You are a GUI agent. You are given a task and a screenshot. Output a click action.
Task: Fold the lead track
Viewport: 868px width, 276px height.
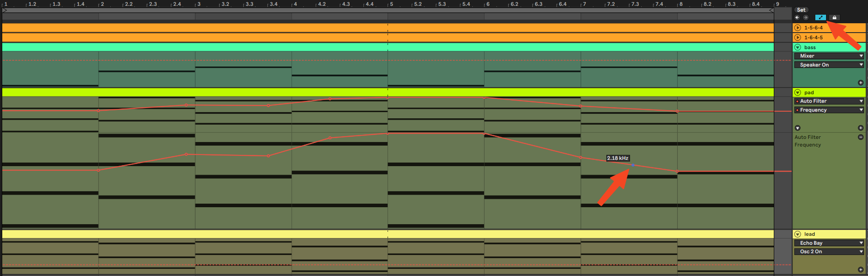[798, 234]
